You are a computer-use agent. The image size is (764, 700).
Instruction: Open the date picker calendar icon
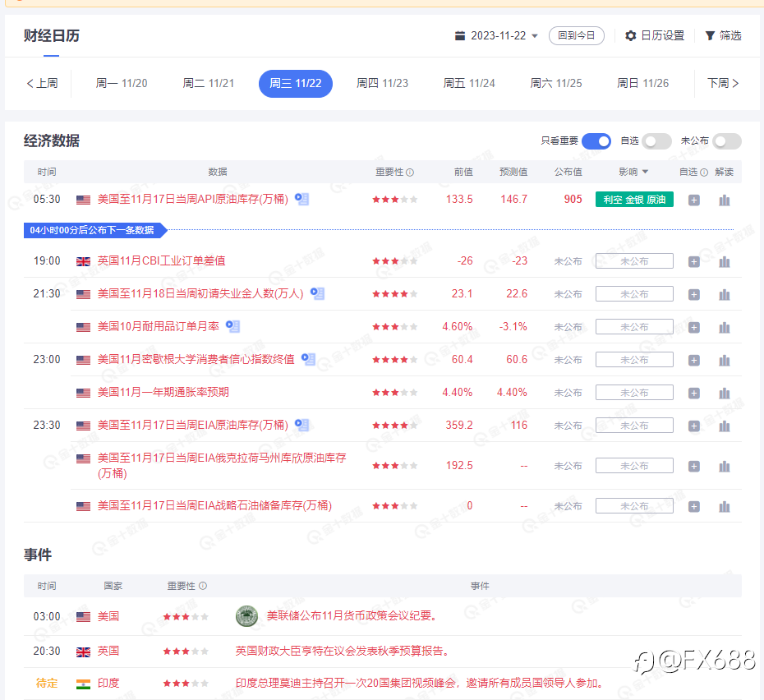click(x=459, y=35)
